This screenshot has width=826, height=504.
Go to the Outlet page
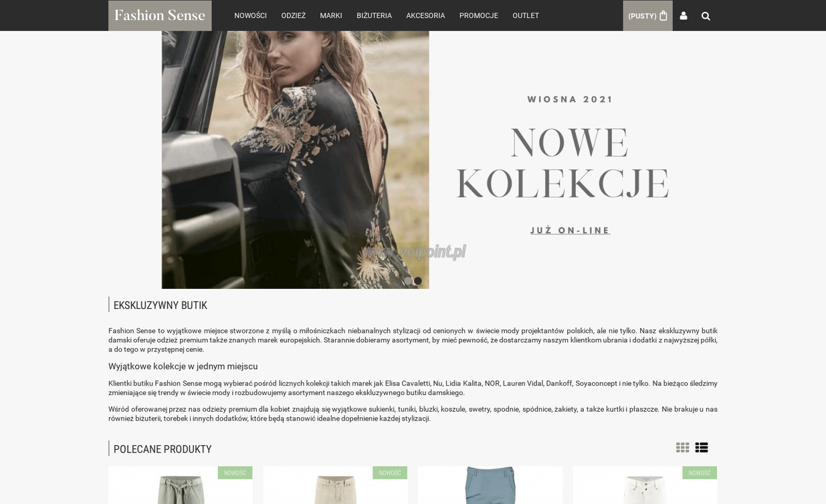click(526, 15)
